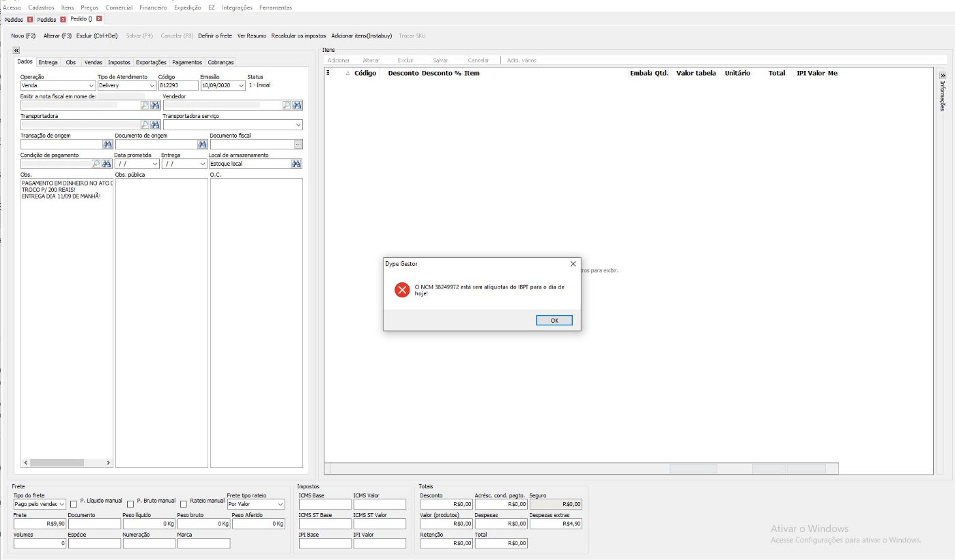Click the magnifier beside Condição de pagamento

point(96,164)
